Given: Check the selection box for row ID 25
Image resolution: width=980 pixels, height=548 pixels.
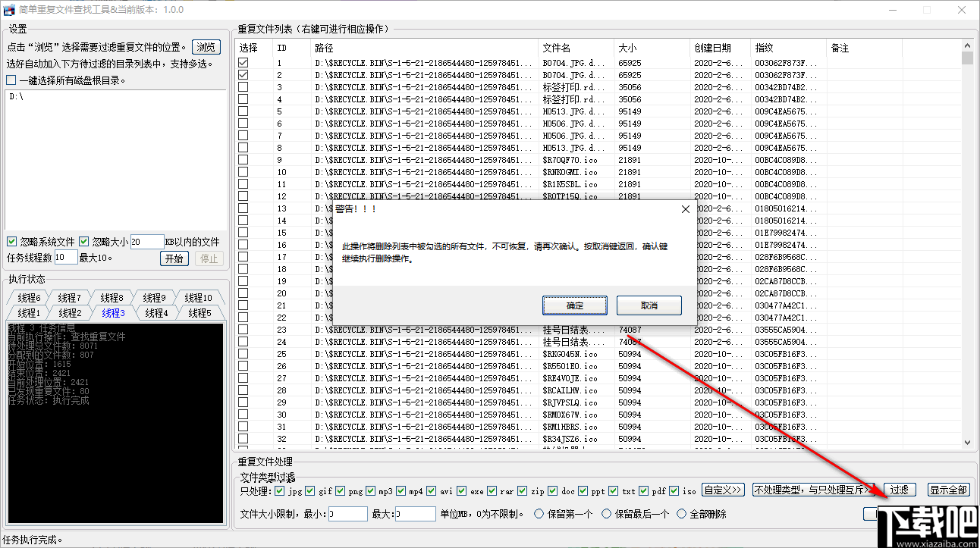Looking at the screenshot, I should [x=243, y=354].
